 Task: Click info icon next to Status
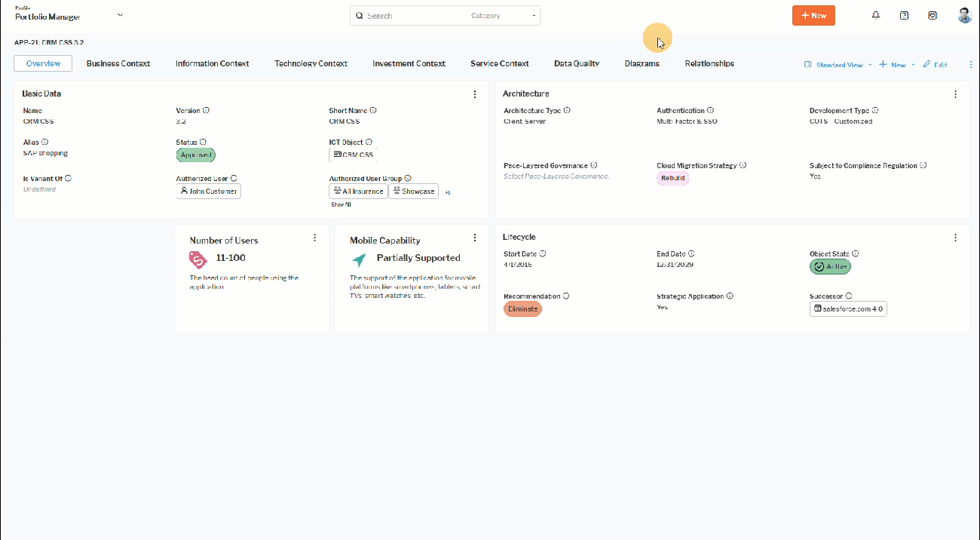[204, 142]
